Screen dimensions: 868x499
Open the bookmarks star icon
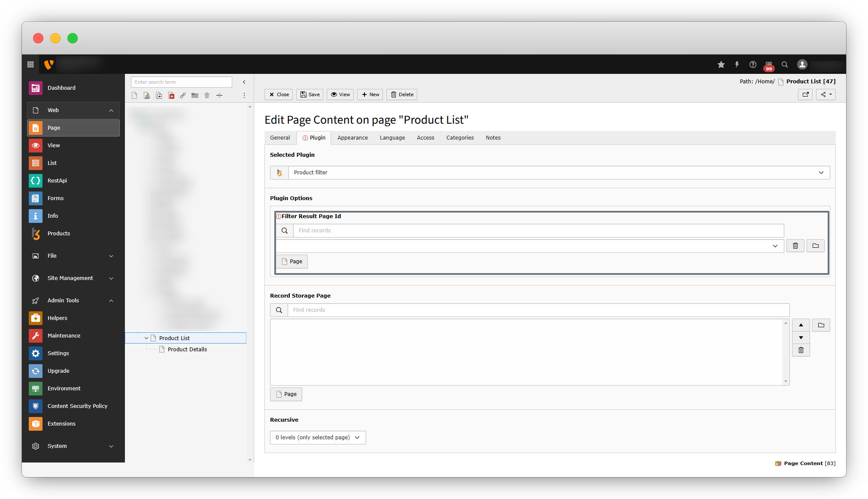721,64
